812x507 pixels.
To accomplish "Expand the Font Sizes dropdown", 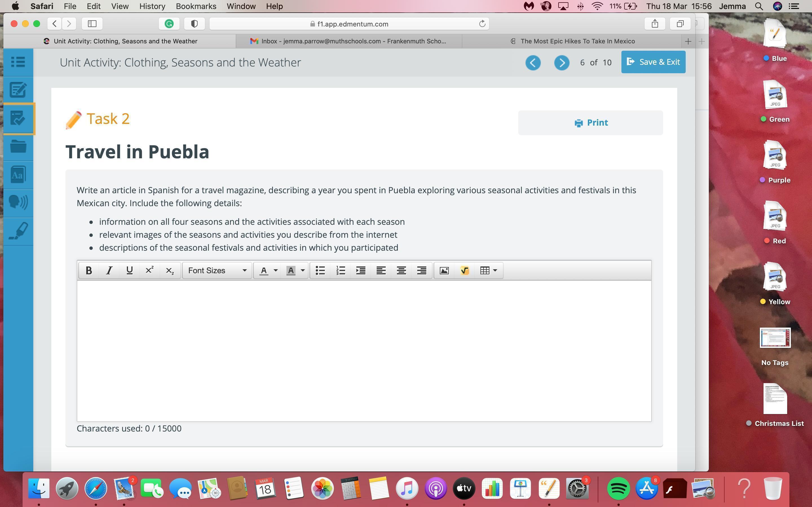I will point(217,271).
